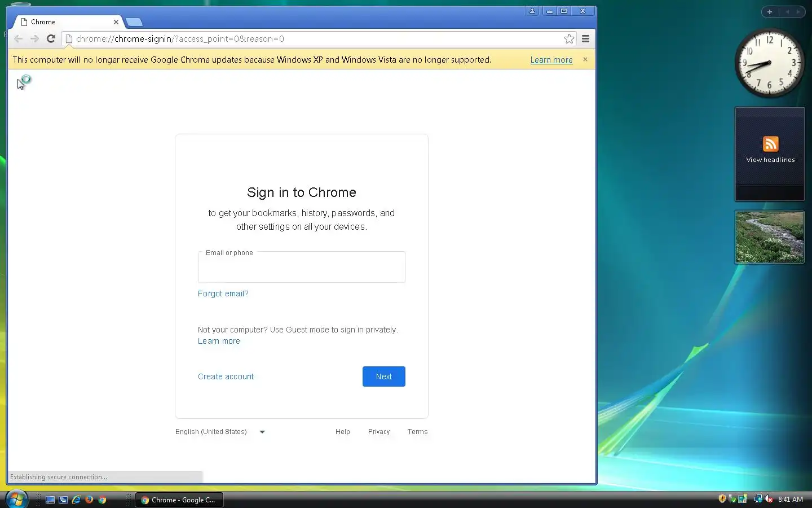Launch Firefox from quick launch

coord(89,500)
